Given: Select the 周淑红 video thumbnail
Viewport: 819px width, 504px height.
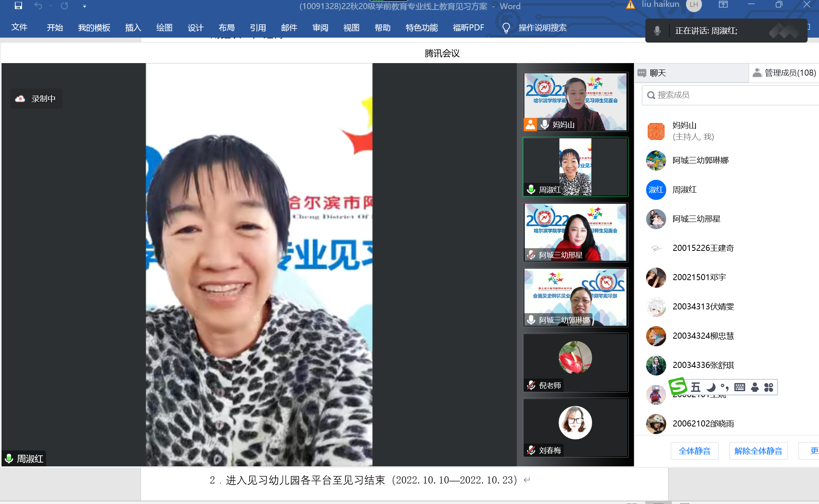Looking at the screenshot, I should tap(575, 167).
